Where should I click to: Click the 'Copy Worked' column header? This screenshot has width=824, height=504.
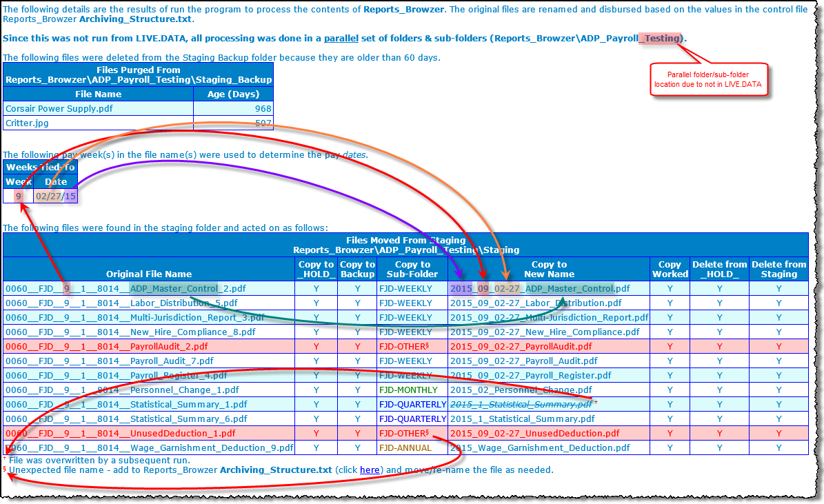(x=670, y=269)
